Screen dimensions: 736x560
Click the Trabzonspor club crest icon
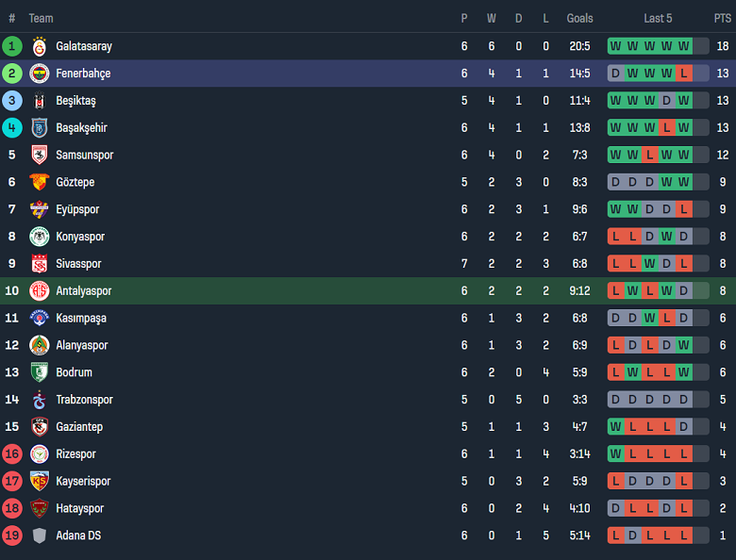[x=40, y=400]
